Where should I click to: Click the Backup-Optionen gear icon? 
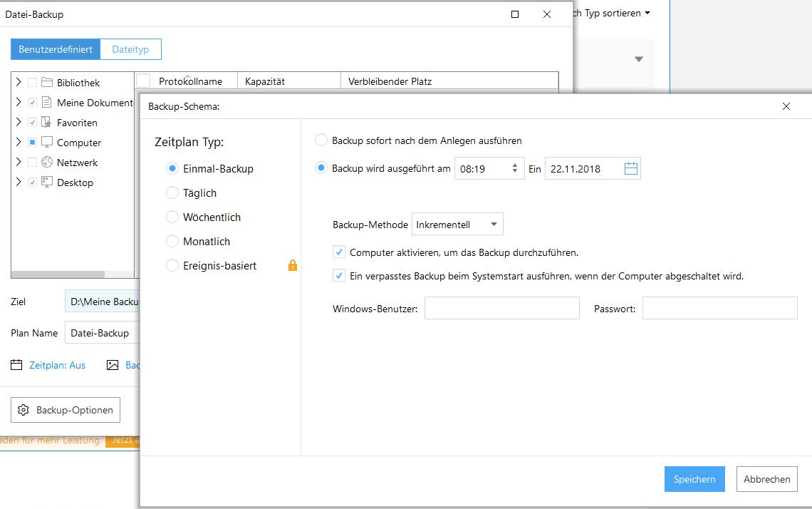click(24, 411)
